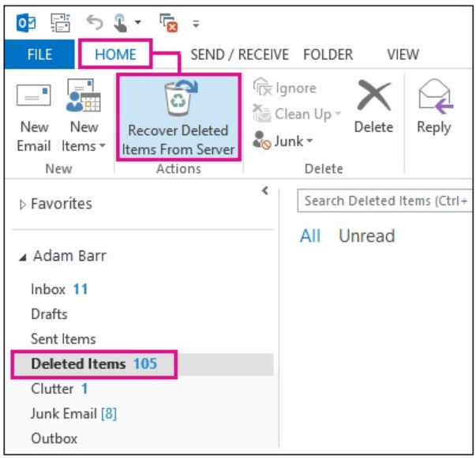Click the Undo arrow icon

(x=95, y=23)
